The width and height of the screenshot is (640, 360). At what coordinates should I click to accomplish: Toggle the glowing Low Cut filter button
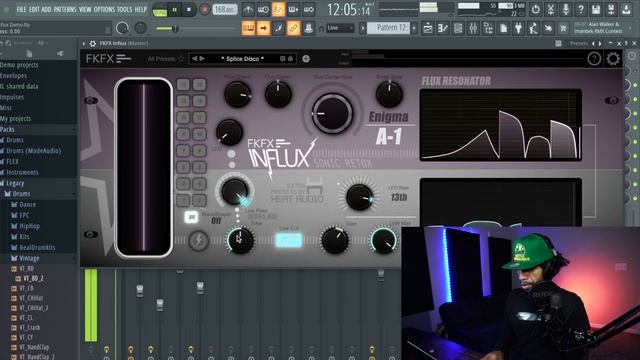(x=289, y=240)
